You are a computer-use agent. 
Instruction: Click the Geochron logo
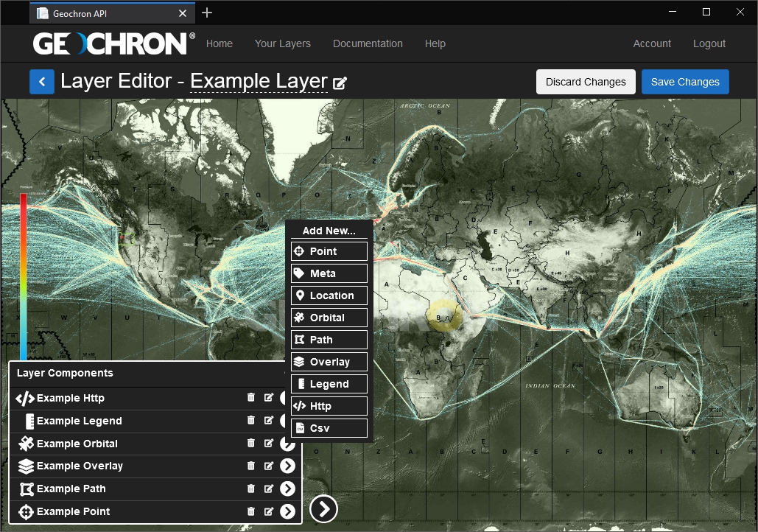(113, 43)
